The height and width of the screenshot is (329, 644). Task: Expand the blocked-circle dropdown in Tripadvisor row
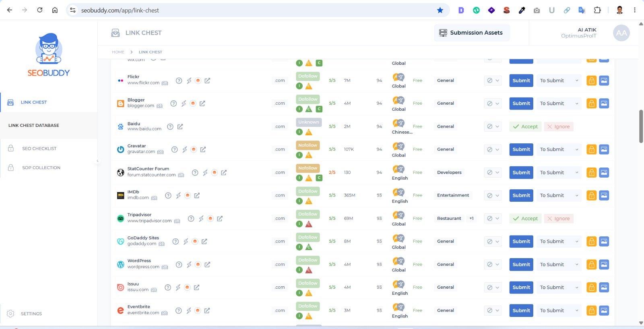(x=493, y=219)
